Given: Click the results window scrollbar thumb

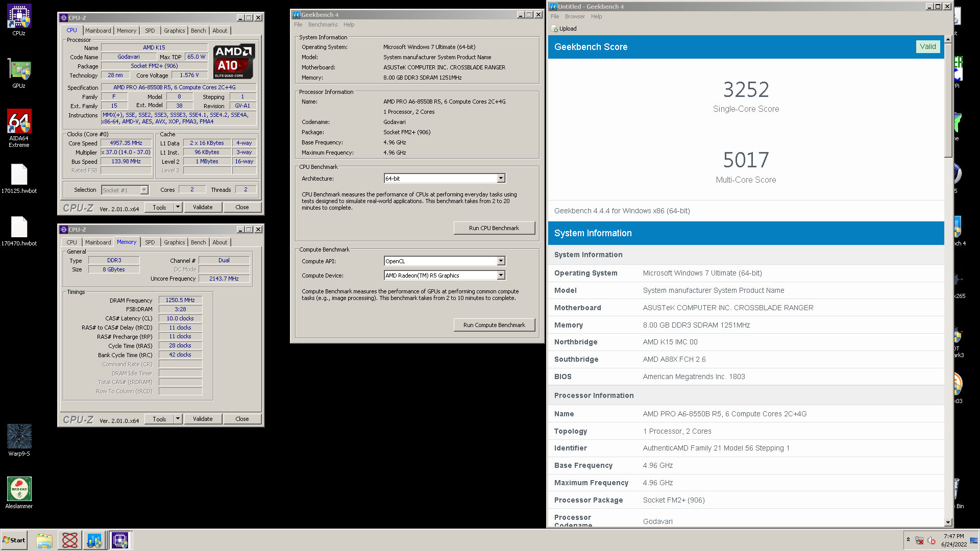Looking at the screenshot, I should 948,101.
